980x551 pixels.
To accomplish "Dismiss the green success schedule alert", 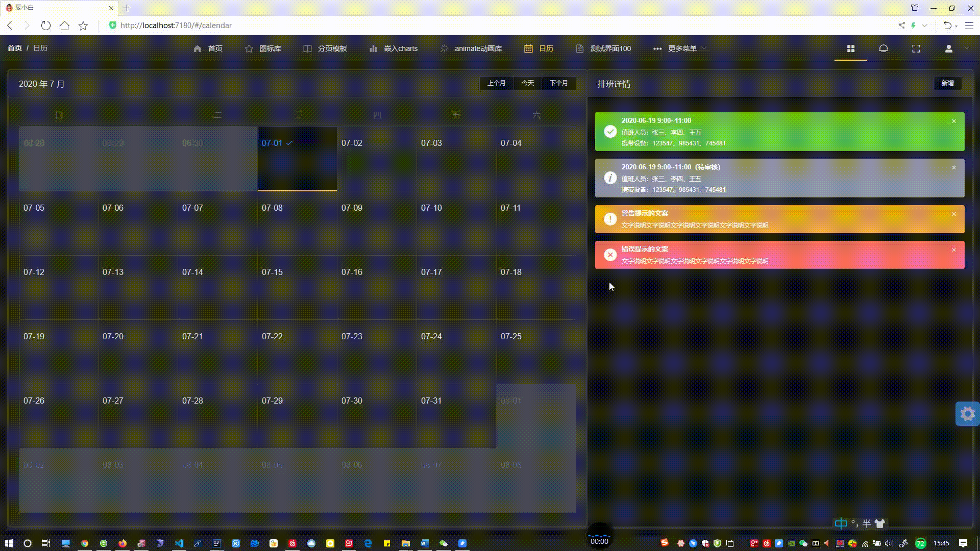I will [x=953, y=121].
